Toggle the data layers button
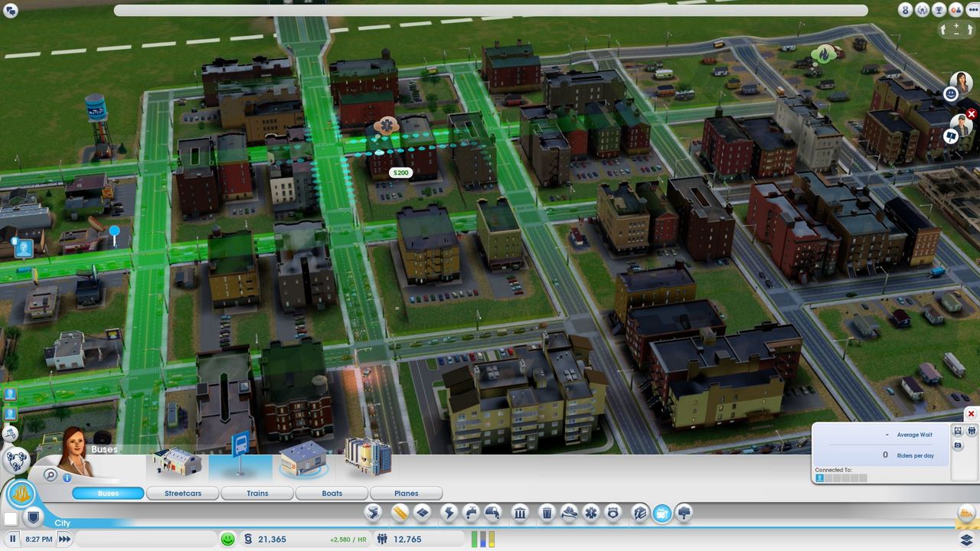This screenshot has width=980, height=551. 966,540
